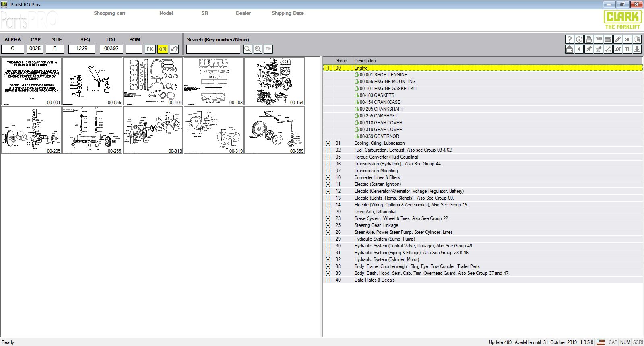Expand group 01 Cooling, Oiling, Lubrication
This screenshot has height=346, width=644.
[x=328, y=143]
